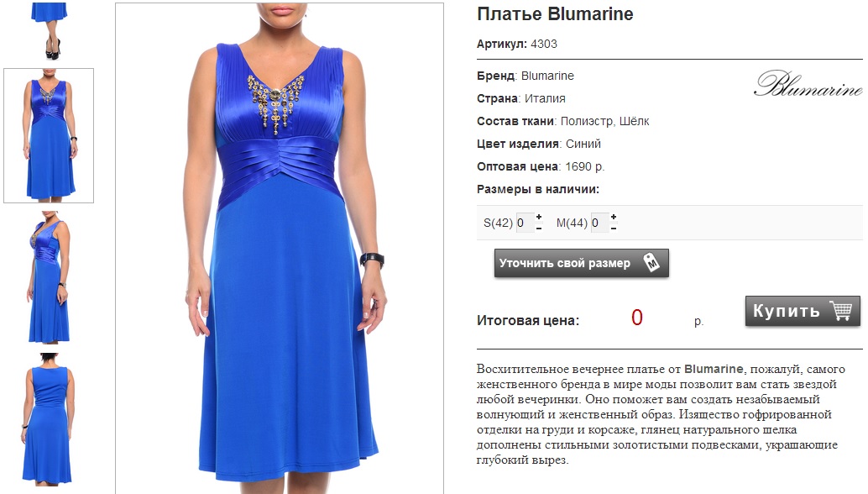Click the Платье Blumarine product title
Screen dimensions: 868x494
[x=555, y=13]
